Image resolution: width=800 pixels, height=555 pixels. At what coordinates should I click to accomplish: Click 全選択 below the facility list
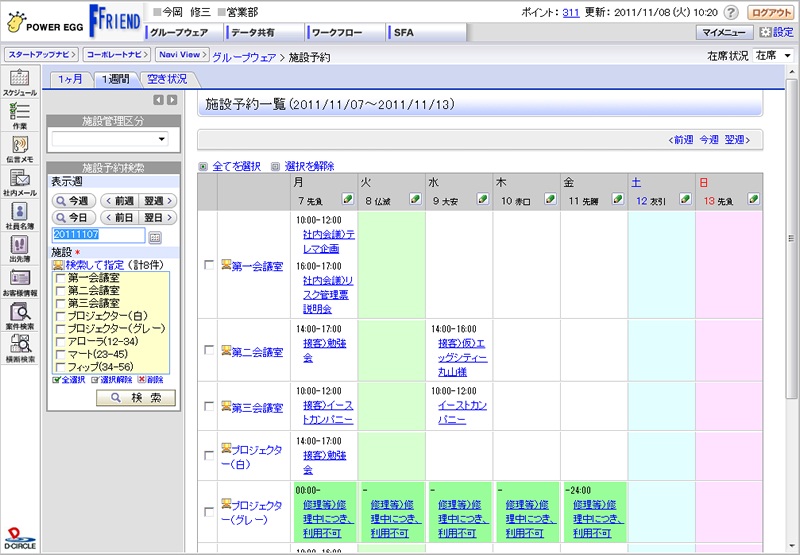[69, 380]
